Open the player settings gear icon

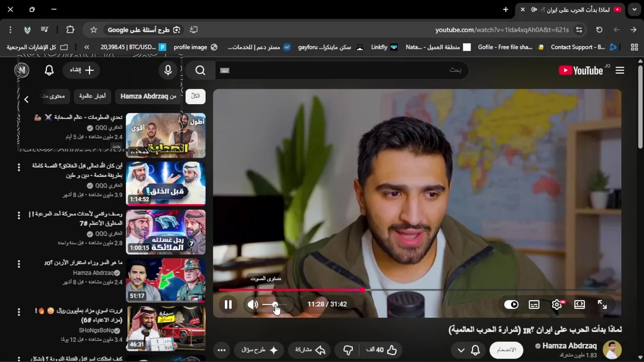tap(557, 304)
